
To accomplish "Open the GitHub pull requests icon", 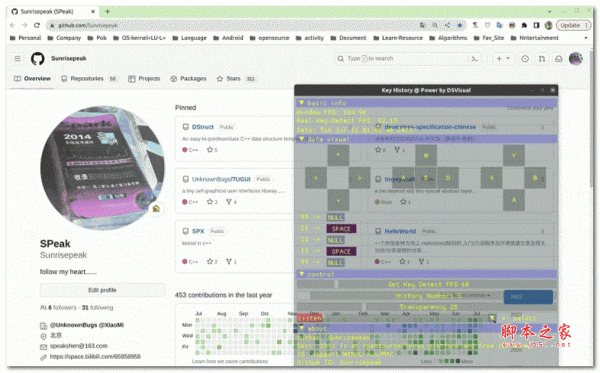I will [542, 59].
